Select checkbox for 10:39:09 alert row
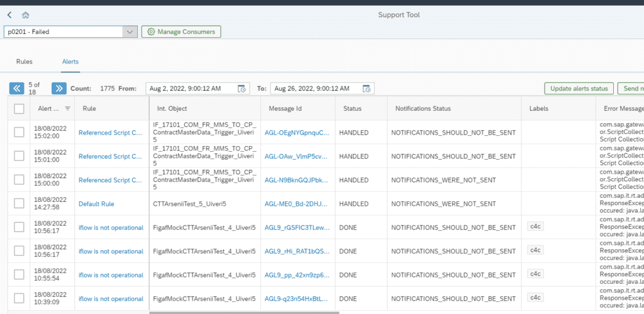The width and height of the screenshot is (644, 314). pos(19,298)
